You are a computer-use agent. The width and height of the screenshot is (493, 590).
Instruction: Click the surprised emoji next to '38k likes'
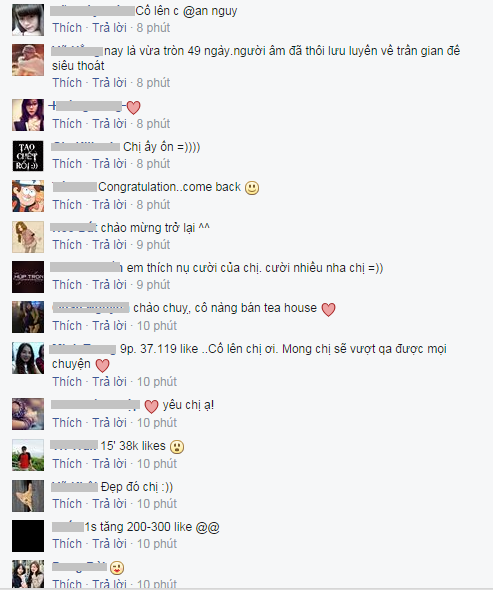177,447
